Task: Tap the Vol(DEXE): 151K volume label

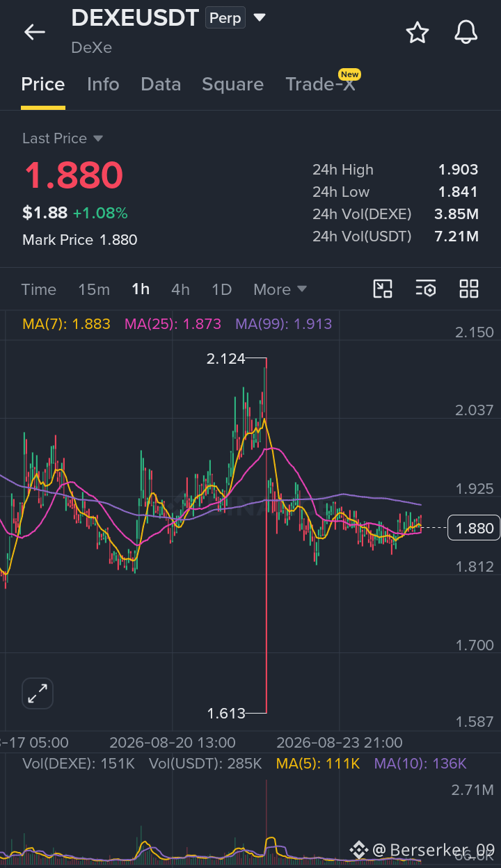Action: tap(78, 764)
